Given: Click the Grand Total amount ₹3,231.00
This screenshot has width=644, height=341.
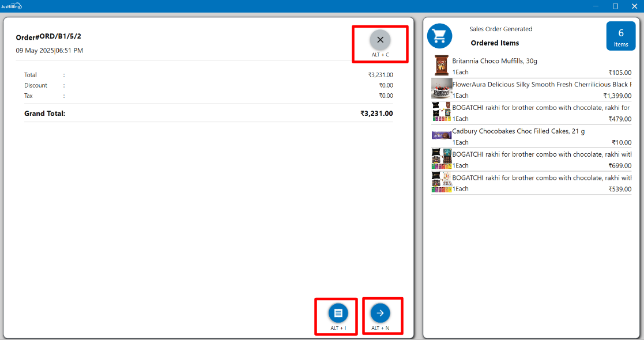Looking at the screenshot, I should (x=376, y=113).
